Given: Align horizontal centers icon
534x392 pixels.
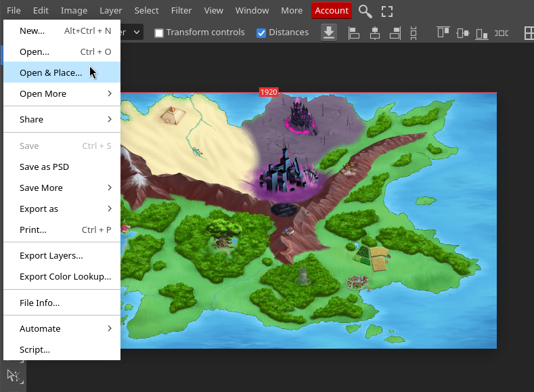Looking at the screenshot, I should pos(374,32).
